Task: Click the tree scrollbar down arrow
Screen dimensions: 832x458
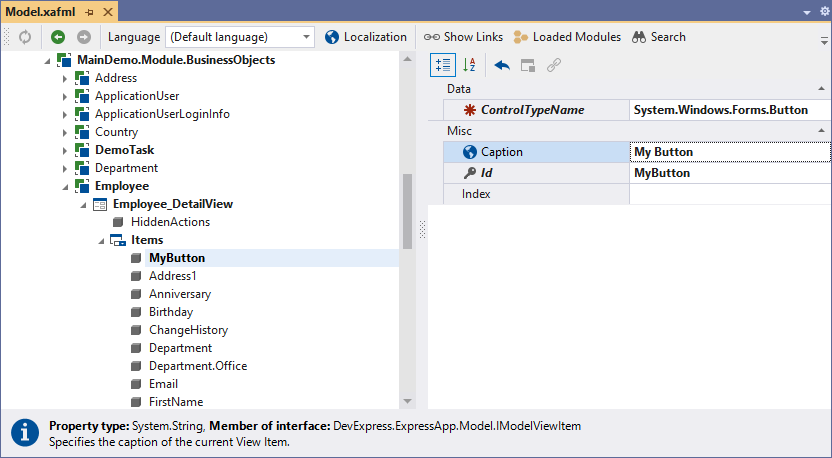Action: (x=408, y=402)
